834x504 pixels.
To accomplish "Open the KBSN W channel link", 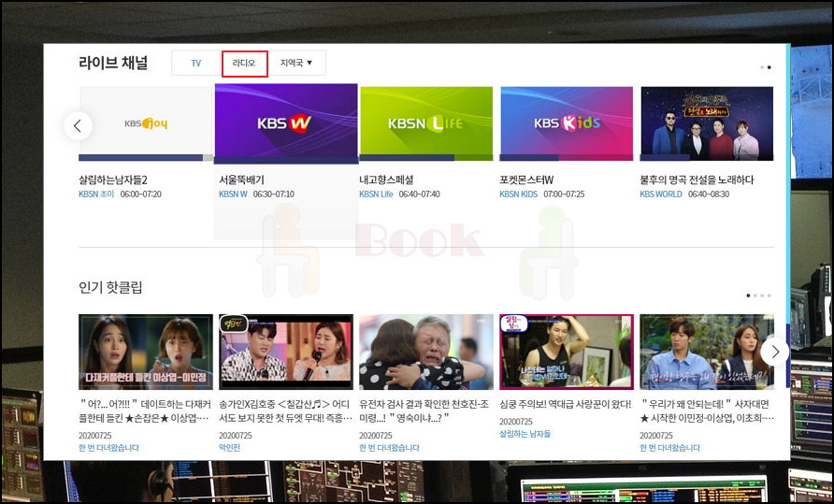I will click(x=233, y=194).
